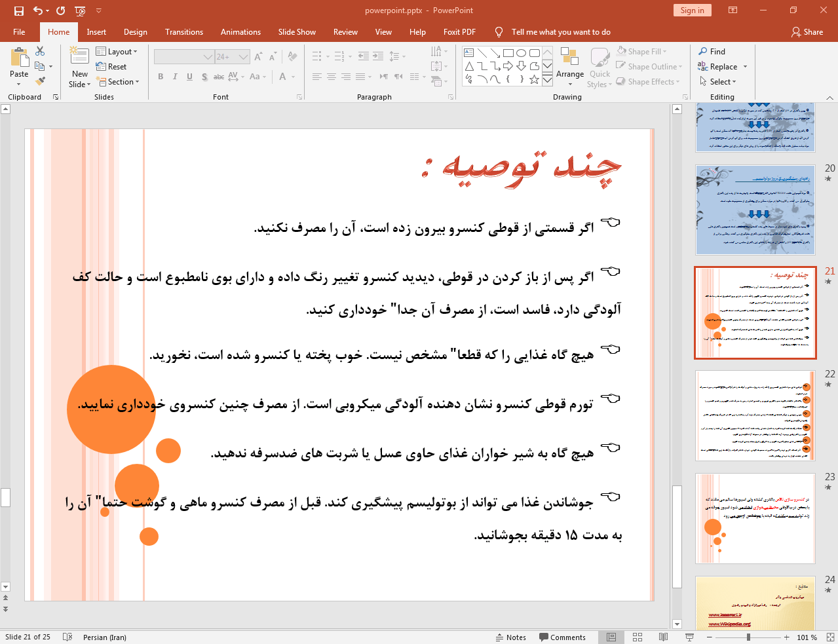This screenshot has width=838, height=644.
Task: Click the Arrange button
Action: [570, 66]
